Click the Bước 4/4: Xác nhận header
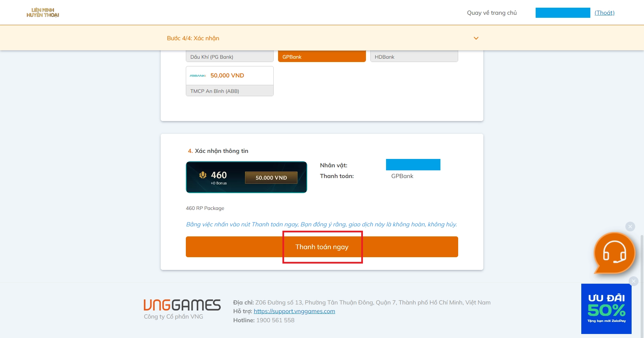The image size is (644, 338). (193, 38)
